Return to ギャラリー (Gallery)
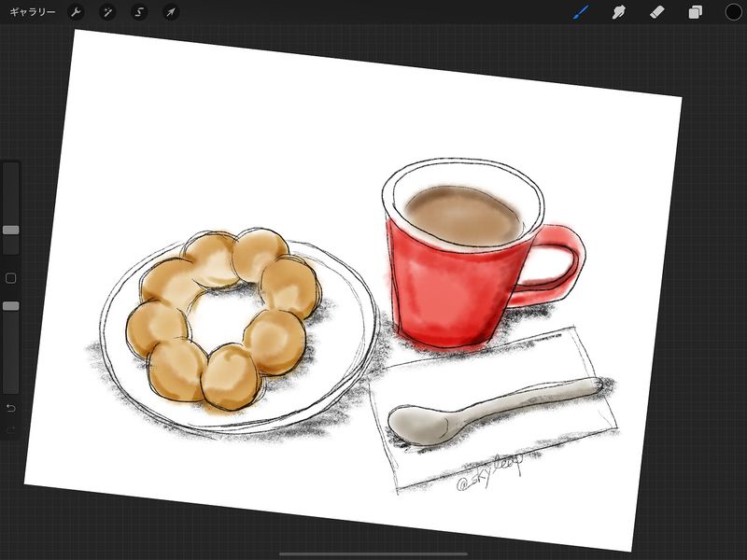The height and width of the screenshot is (560, 747). tap(32, 12)
